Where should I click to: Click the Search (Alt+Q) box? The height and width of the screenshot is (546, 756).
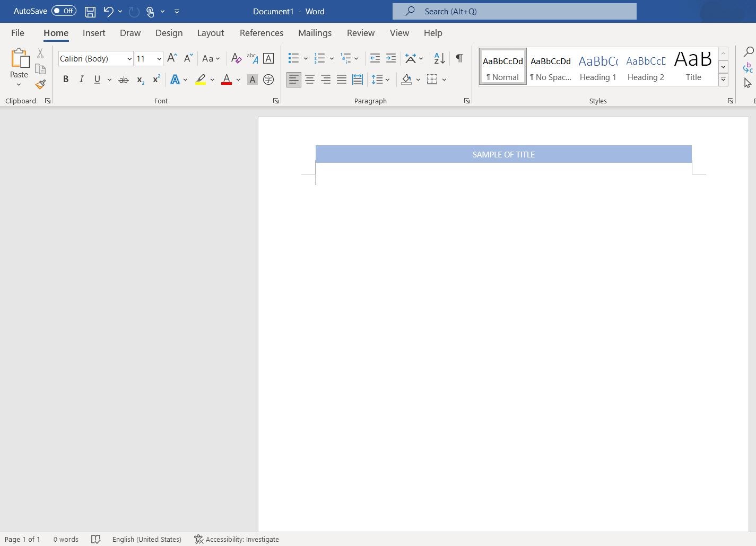(514, 11)
